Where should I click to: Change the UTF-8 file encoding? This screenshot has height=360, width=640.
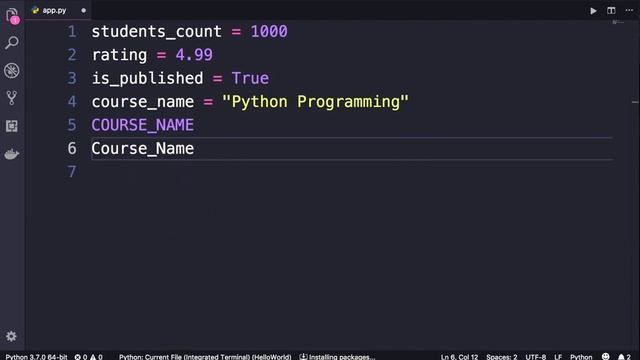coord(536,357)
